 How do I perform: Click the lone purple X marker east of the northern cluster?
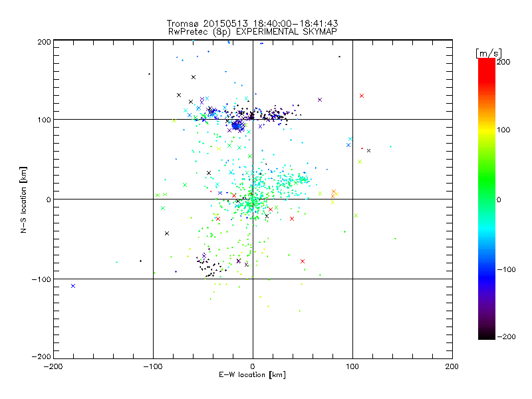(x=320, y=100)
